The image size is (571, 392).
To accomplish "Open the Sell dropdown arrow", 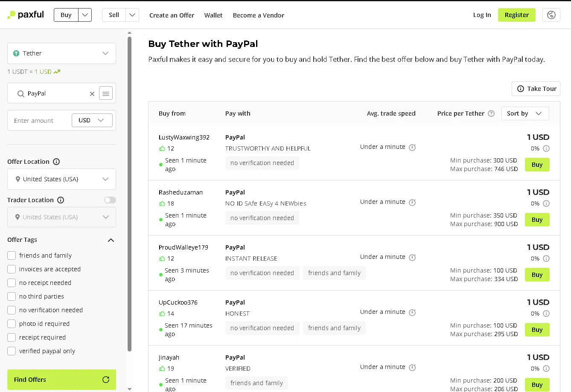I will (x=132, y=15).
